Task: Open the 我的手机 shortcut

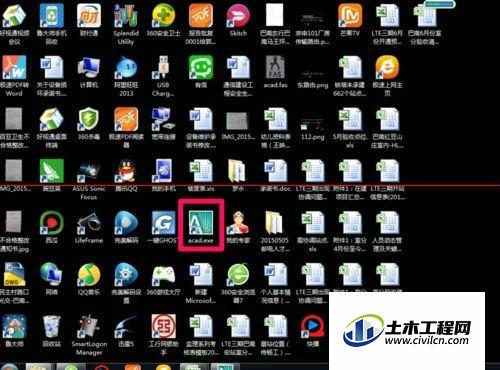Action: point(163,171)
